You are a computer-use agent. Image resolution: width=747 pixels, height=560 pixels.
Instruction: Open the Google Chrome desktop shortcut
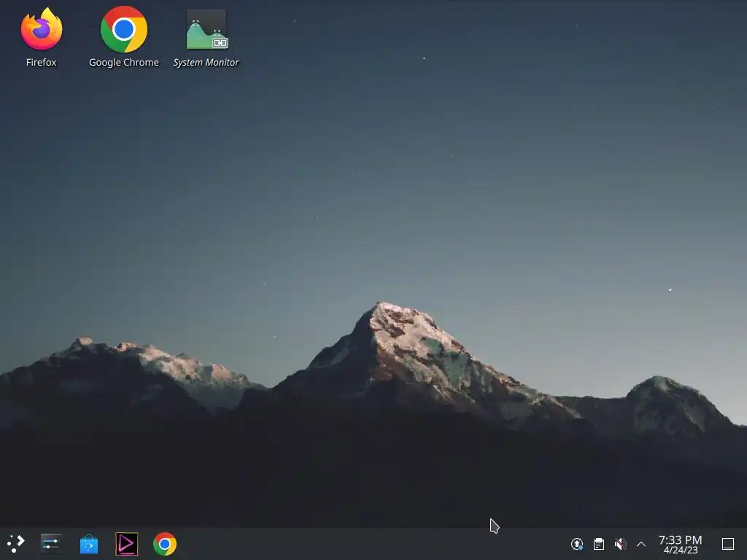(x=124, y=29)
